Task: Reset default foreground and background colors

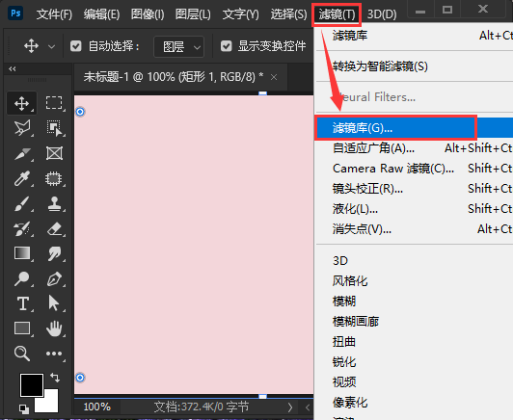Action: pyautogui.click(x=23, y=408)
